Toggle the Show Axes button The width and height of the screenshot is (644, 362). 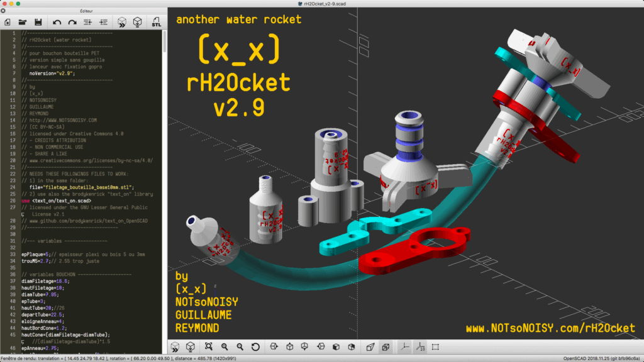[x=404, y=347]
